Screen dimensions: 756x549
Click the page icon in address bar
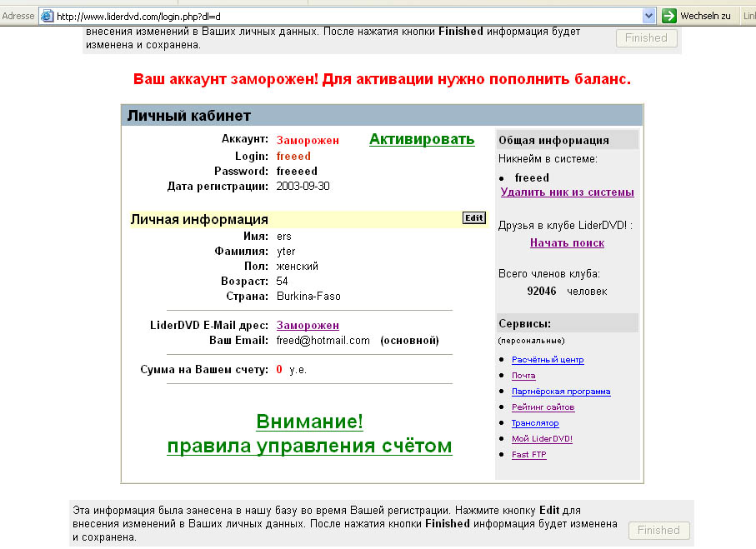[48, 16]
